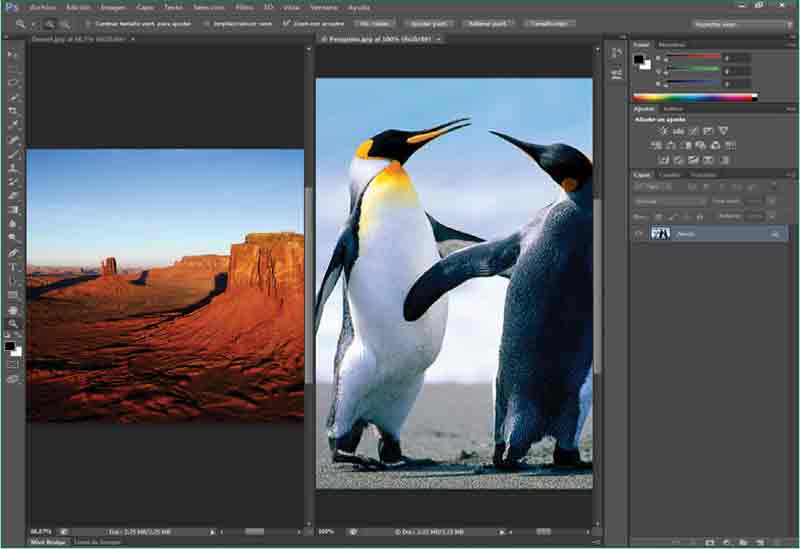Select the Horizontal Type tool
Screen dimensions: 800x549
point(13,267)
